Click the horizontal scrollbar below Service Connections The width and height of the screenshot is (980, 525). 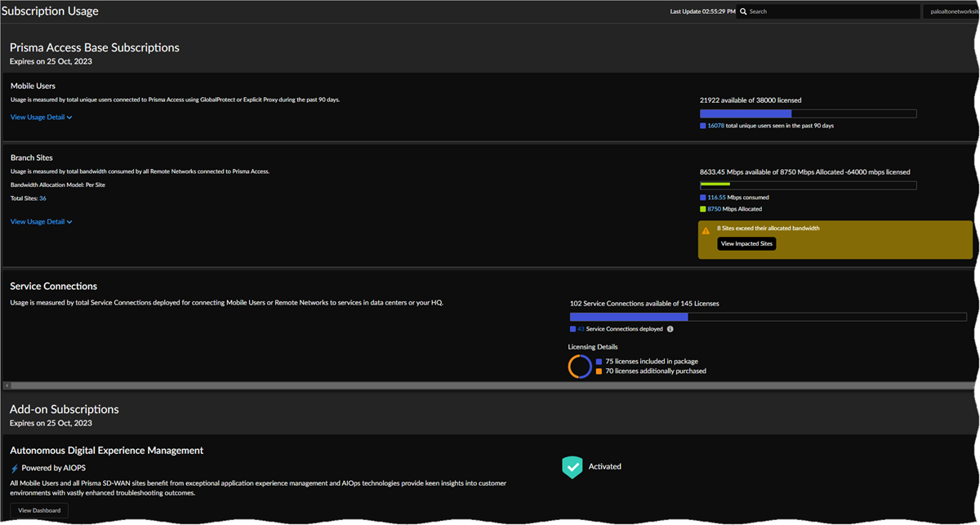click(490, 385)
